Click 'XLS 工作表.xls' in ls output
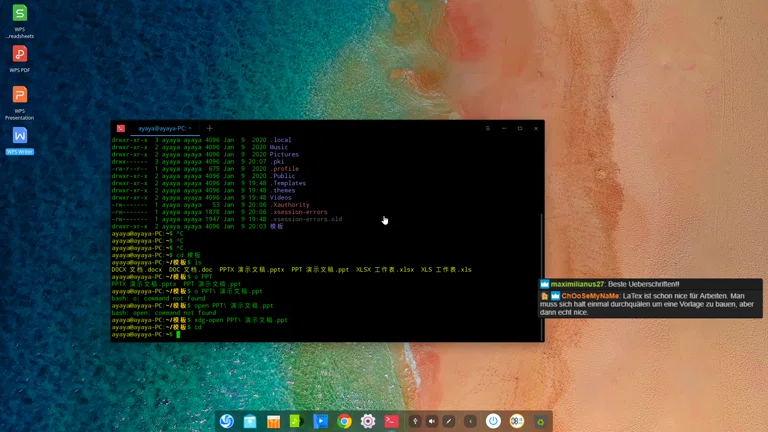768x432 pixels. point(446,269)
